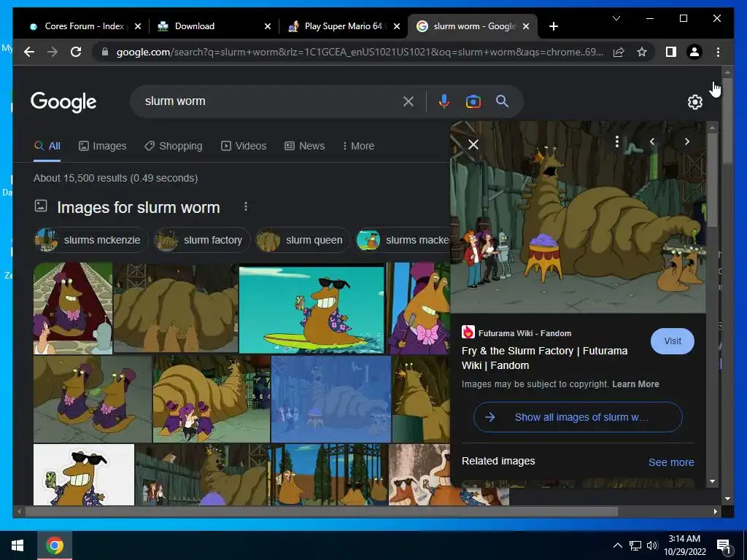747x560 pixels.
Task: Open a new browser tab
Action: point(553,26)
